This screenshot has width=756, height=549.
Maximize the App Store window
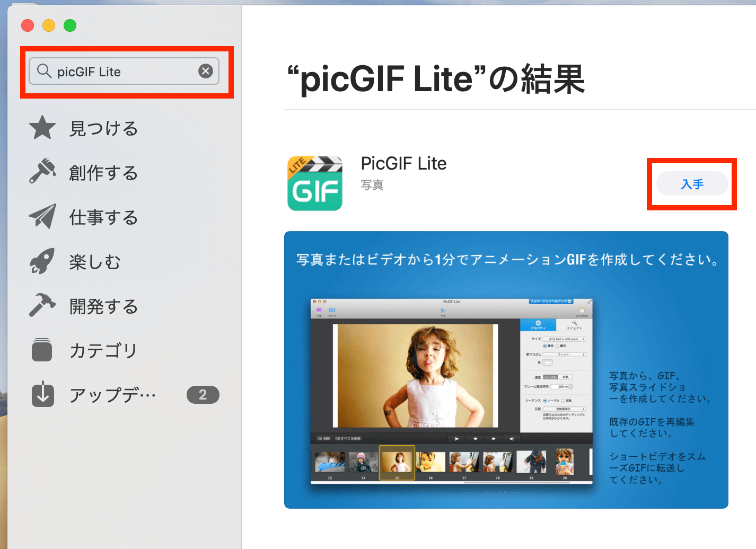(x=70, y=25)
